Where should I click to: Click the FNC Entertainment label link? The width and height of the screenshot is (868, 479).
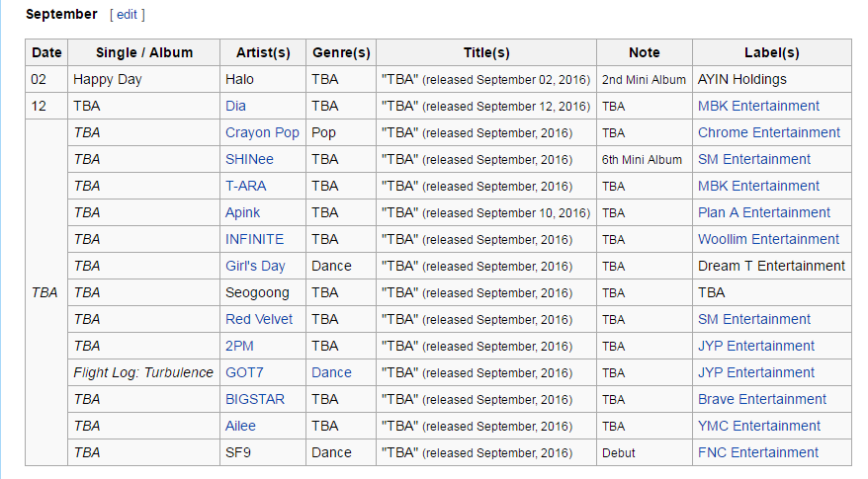point(758,452)
